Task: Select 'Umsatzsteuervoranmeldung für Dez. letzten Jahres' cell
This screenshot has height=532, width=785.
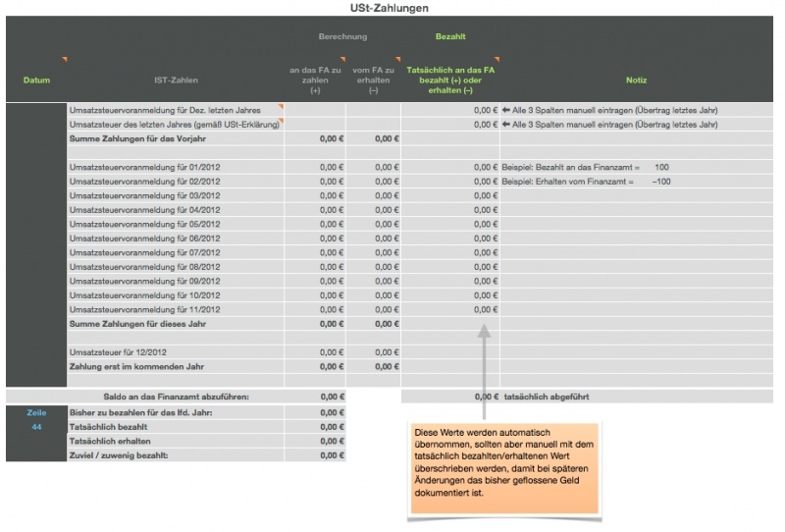Action: 176,110
